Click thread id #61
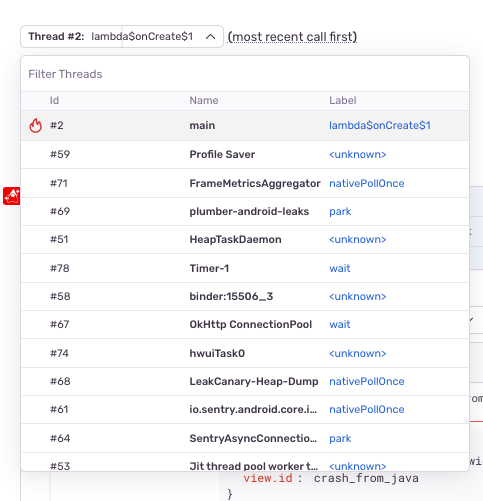Viewport: 483px width, 501px height. 59,409
